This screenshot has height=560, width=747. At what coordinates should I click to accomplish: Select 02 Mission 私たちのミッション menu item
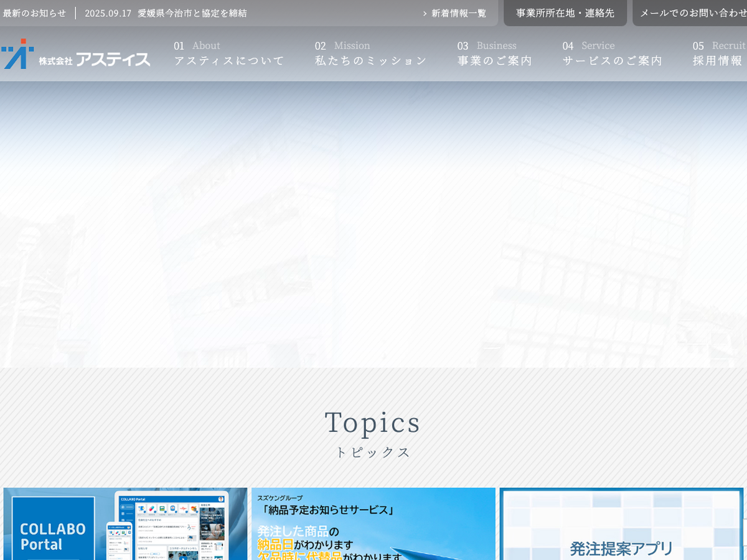coord(371,54)
